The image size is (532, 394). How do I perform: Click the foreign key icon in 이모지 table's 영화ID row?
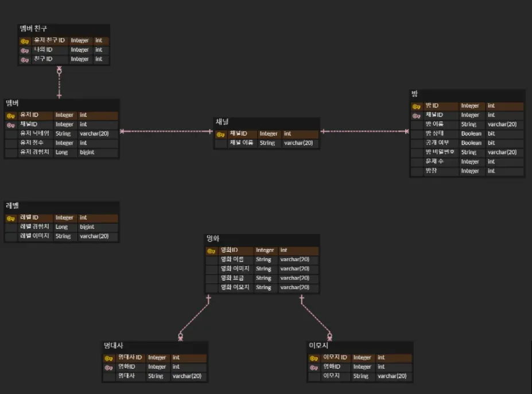314,368
